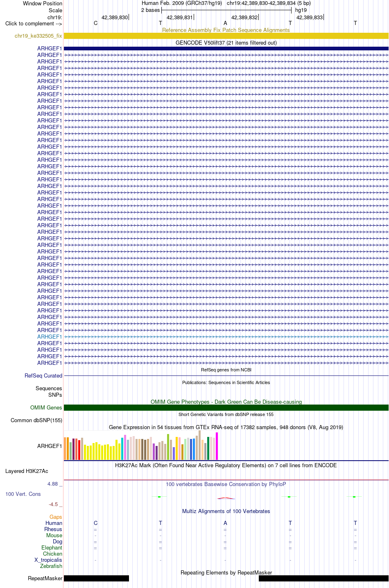
Task: Open the "chr19_ke332505_fix" track label
Action: [38, 36]
